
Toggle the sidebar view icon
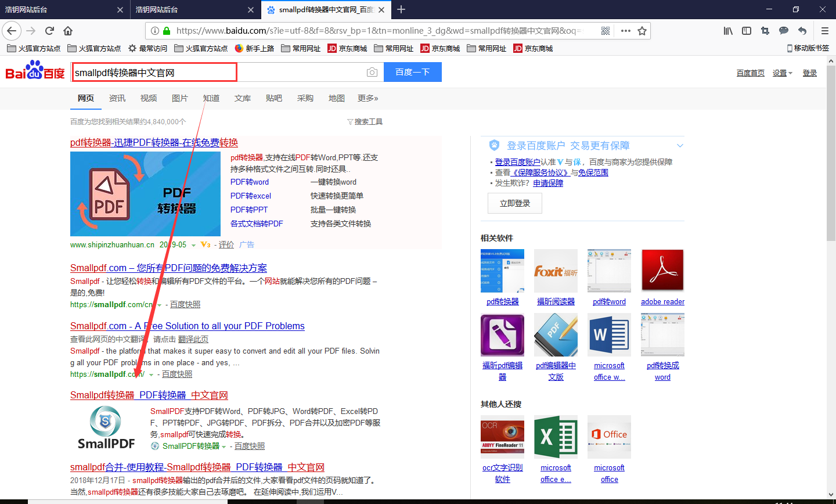pos(747,31)
